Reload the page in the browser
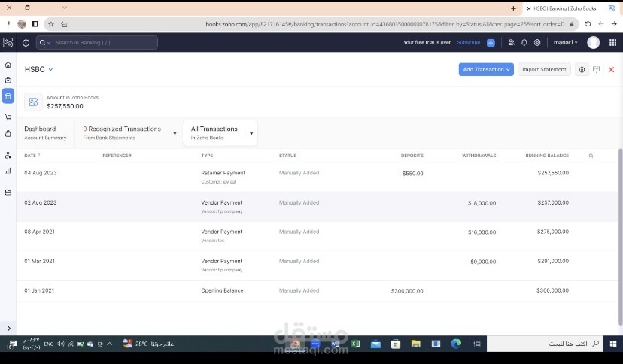The height and width of the screenshot is (364, 623). pyautogui.click(x=588, y=24)
